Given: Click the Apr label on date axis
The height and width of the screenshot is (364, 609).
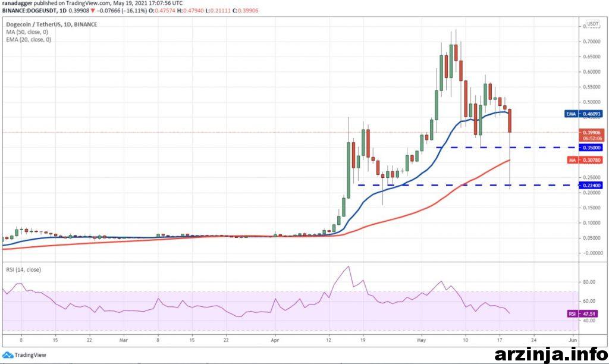Looking at the screenshot, I should [x=275, y=340].
